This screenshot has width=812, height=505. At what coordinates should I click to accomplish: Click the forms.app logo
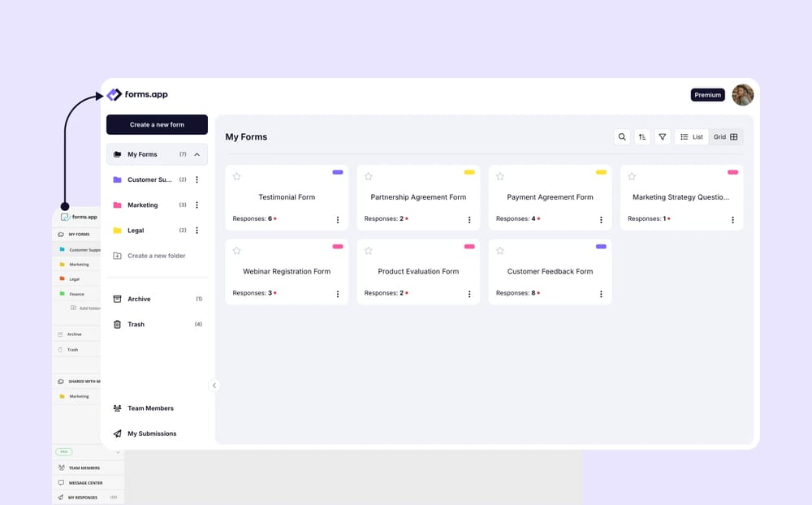[137, 94]
